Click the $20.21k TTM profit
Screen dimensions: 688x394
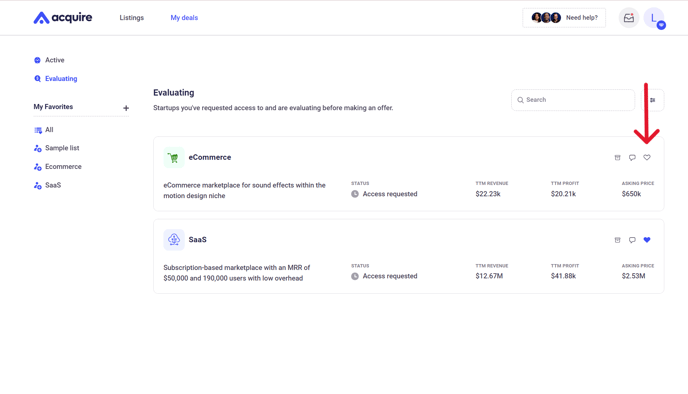coord(563,194)
